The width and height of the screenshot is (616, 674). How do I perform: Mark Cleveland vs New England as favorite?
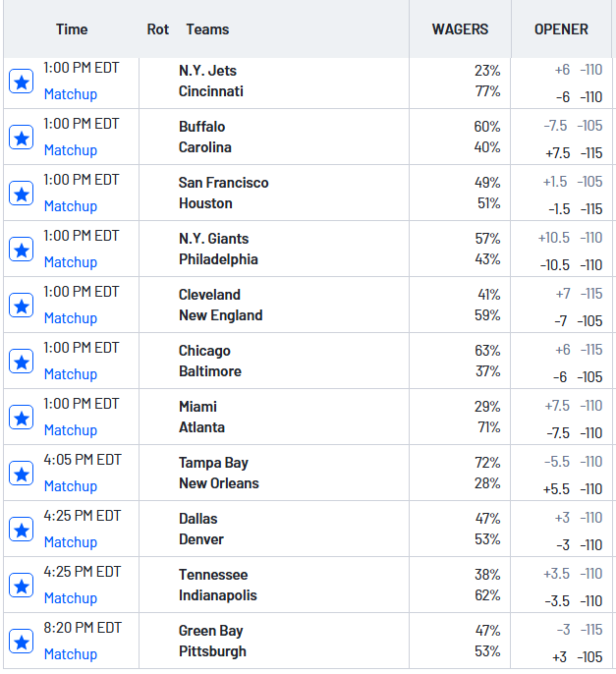click(21, 306)
